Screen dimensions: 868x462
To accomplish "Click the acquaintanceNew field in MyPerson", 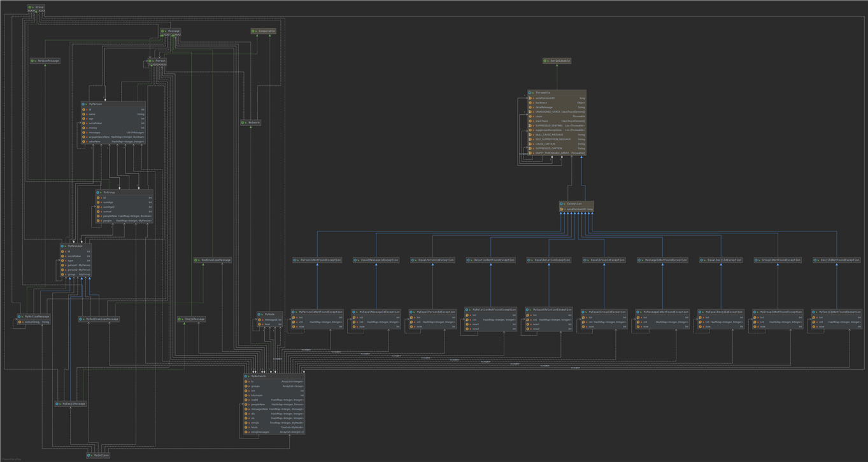I will [x=113, y=137].
